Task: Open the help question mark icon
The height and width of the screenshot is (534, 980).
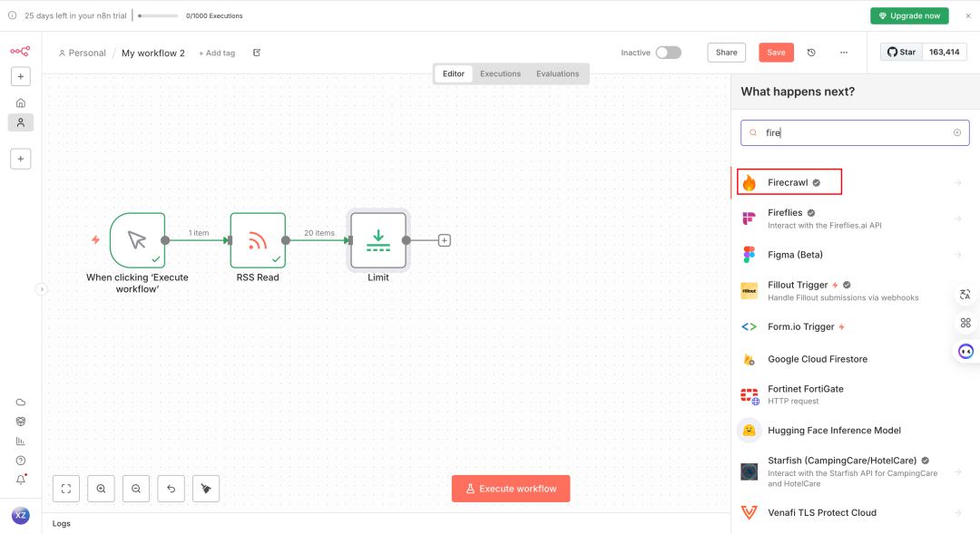Action: pyautogui.click(x=21, y=461)
